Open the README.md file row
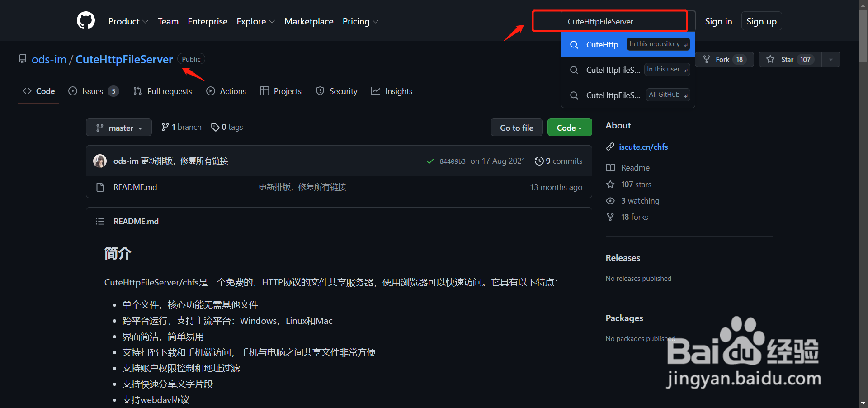868x408 pixels. click(x=339, y=187)
